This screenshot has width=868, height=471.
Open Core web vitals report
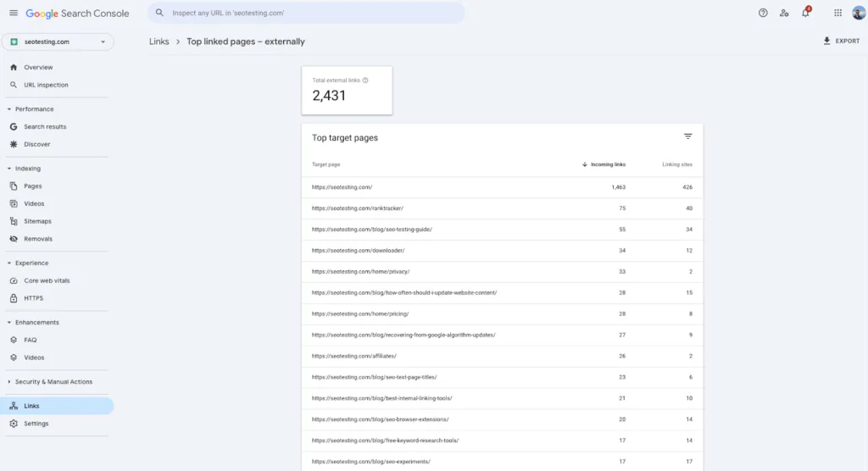tap(47, 280)
